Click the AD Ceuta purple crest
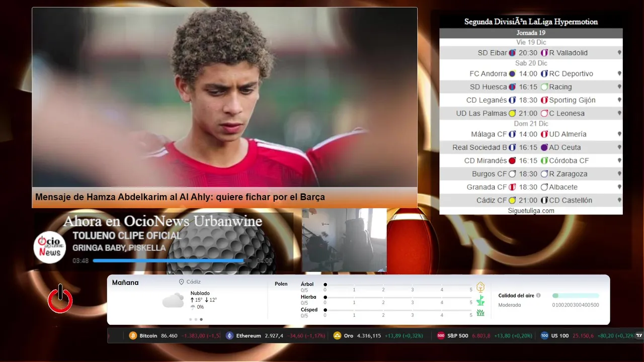644x362 pixels. click(x=544, y=148)
